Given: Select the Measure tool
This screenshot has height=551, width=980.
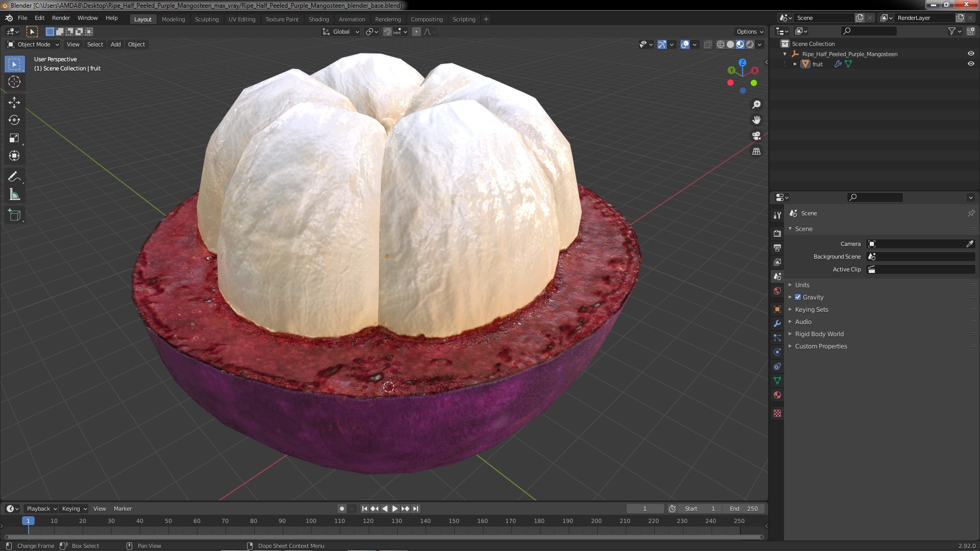Looking at the screenshot, I should (x=14, y=194).
